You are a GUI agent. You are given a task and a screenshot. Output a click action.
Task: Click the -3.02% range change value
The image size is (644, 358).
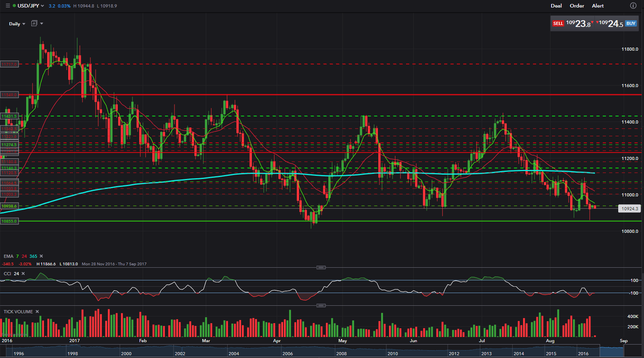coord(25,264)
